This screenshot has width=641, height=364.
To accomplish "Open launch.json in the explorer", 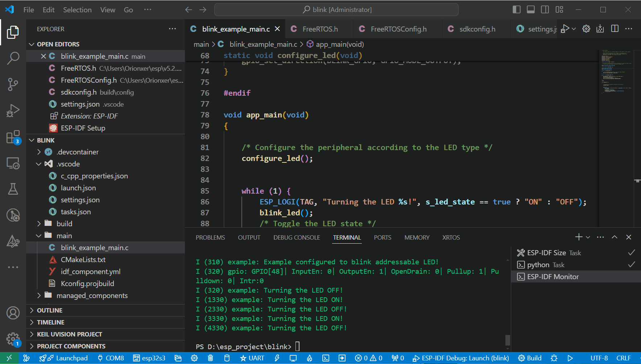I will [x=106, y=188].
